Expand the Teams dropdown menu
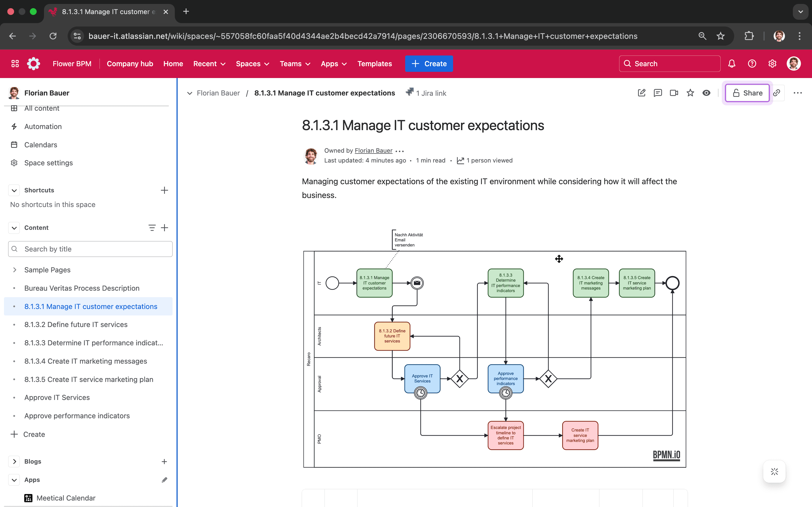 294,64
